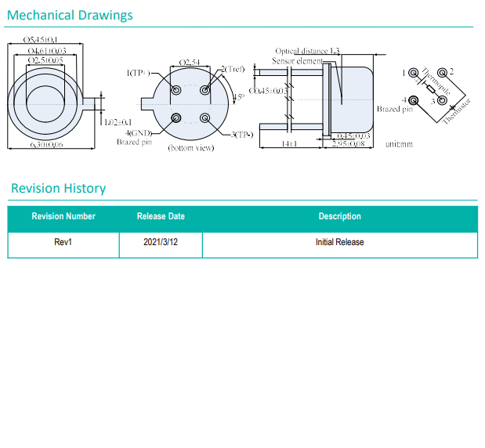Click the 3(TP-) pin in bottom view
The image size is (485, 448).
coord(205,118)
